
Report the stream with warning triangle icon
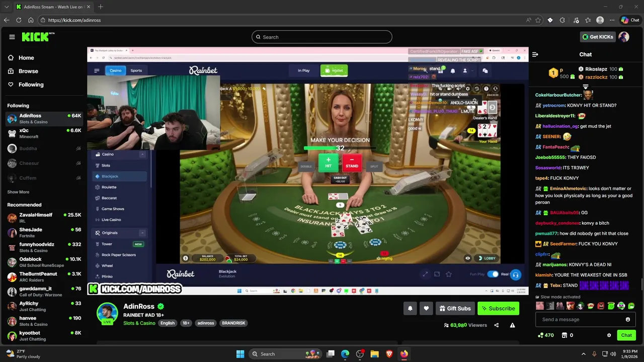click(512, 325)
